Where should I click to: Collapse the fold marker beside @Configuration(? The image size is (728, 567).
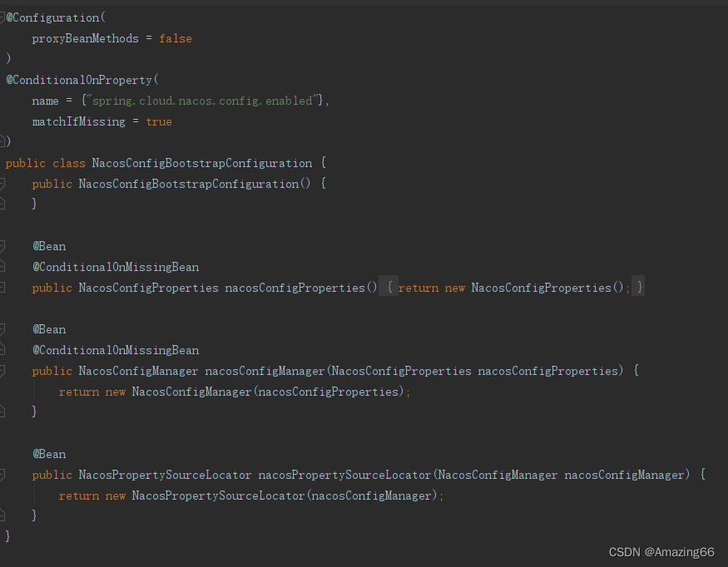pos(2,17)
